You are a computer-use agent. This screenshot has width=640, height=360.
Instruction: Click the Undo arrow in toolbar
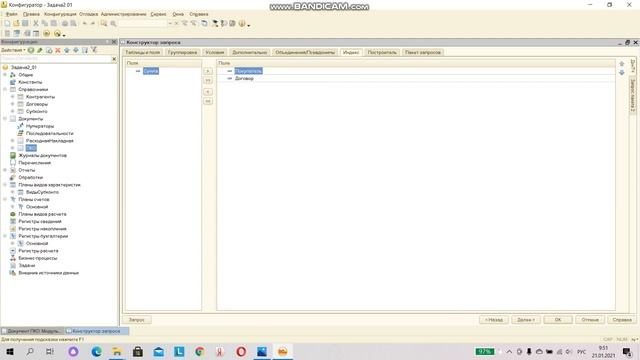(x=84, y=24)
